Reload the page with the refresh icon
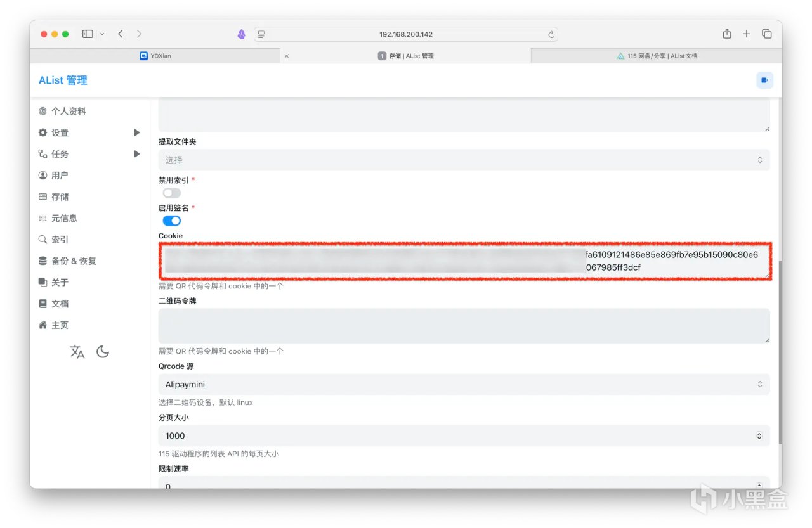 (551, 34)
